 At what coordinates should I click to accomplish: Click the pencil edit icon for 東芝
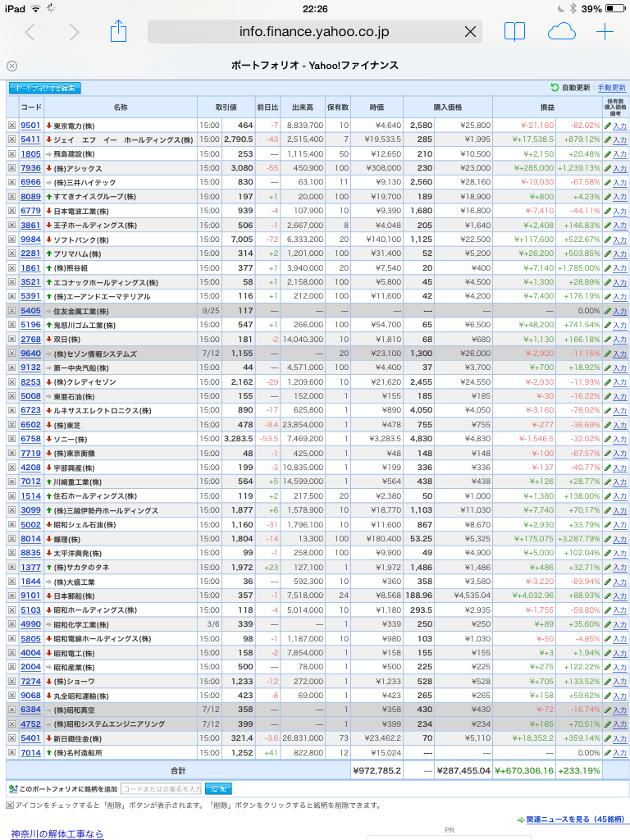pyautogui.click(x=608, y=425)
